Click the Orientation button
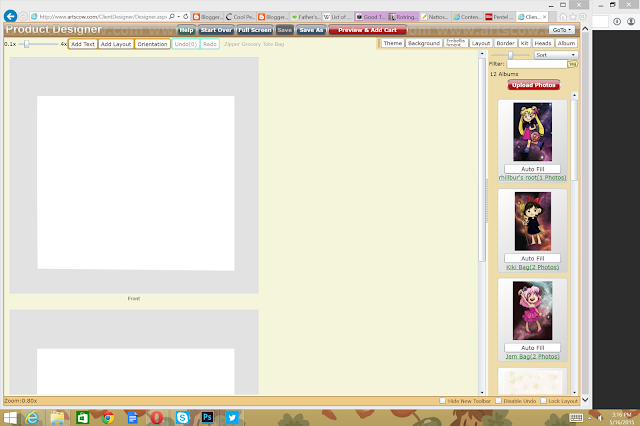Screen dimensions: 640x426 click(x=152, y=44)
